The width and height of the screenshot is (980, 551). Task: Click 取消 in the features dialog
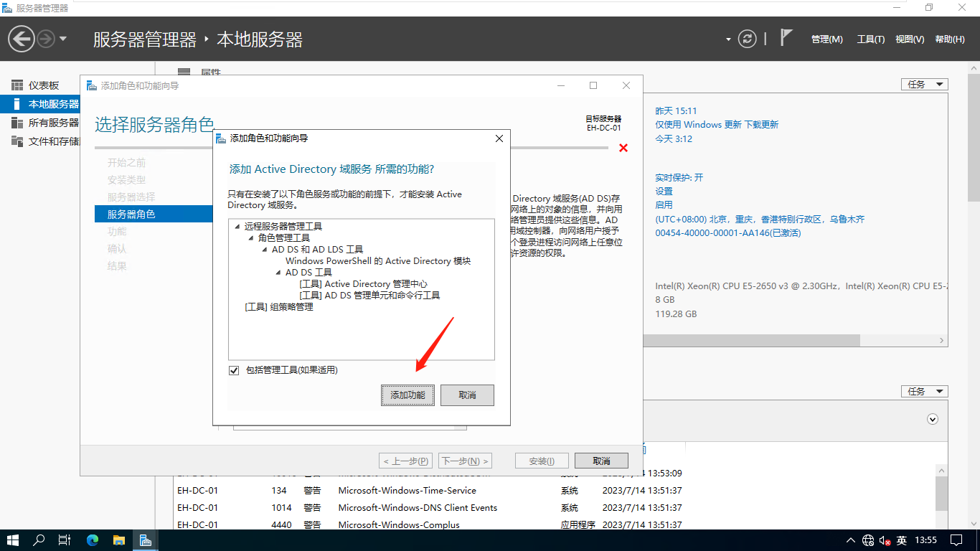467,395
